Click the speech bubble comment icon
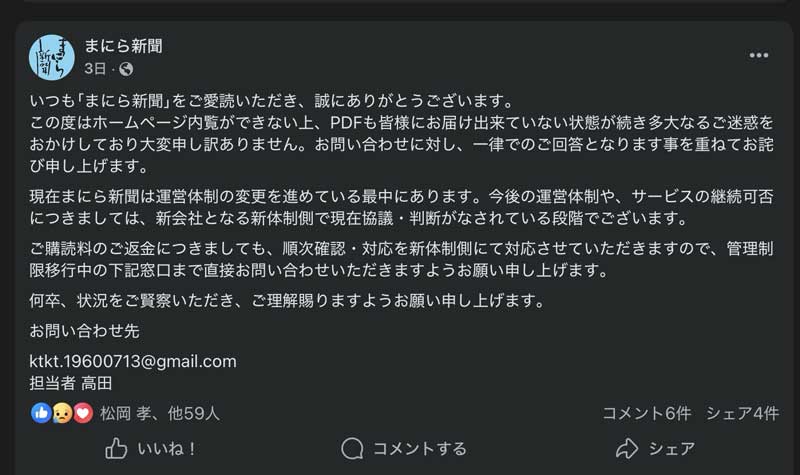The height and width of the screenshot is (475, 800). click(x=351, y=448)
